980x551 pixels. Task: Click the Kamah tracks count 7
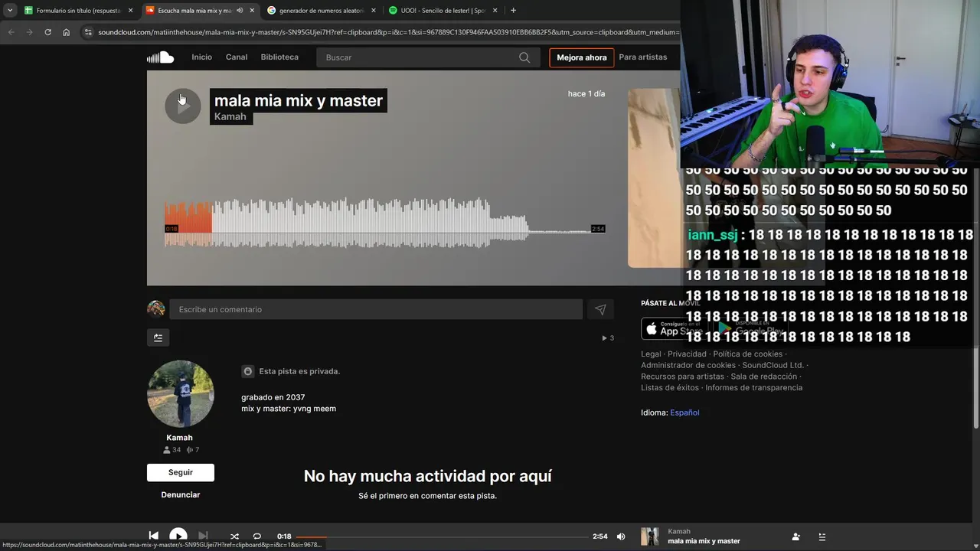(x=192, y=450)
